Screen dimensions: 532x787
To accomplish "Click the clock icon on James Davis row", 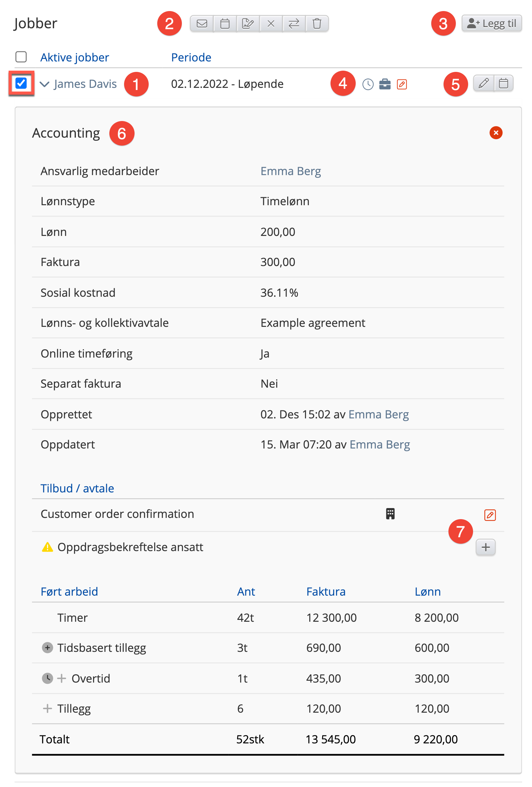I will pyautogui.click(x=368, y=84).
